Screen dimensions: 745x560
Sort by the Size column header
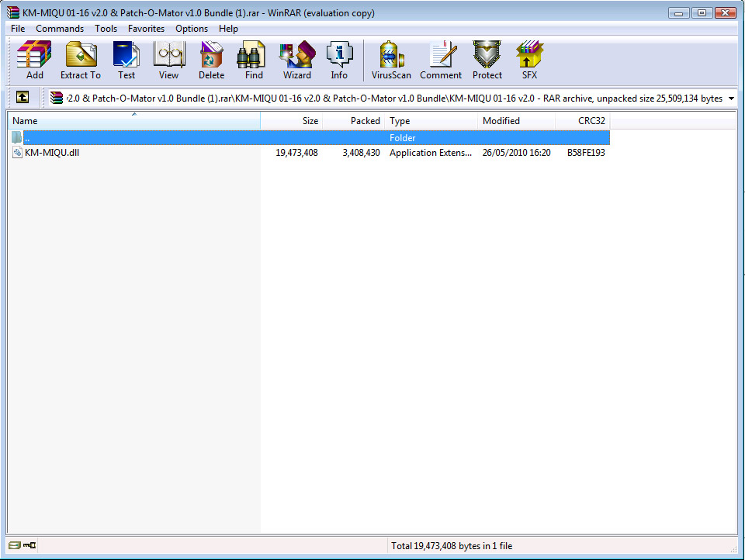click(x=292, y=121)
